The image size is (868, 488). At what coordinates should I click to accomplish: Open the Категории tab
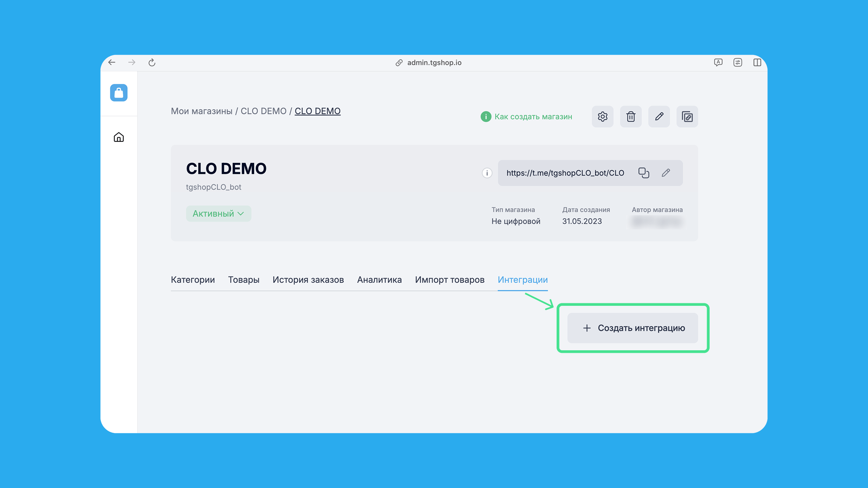[193, 280]
